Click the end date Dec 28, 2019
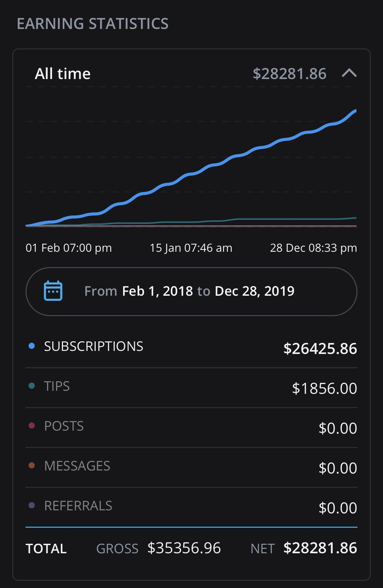This screenshot has width=383, height=588. [255, 291]
